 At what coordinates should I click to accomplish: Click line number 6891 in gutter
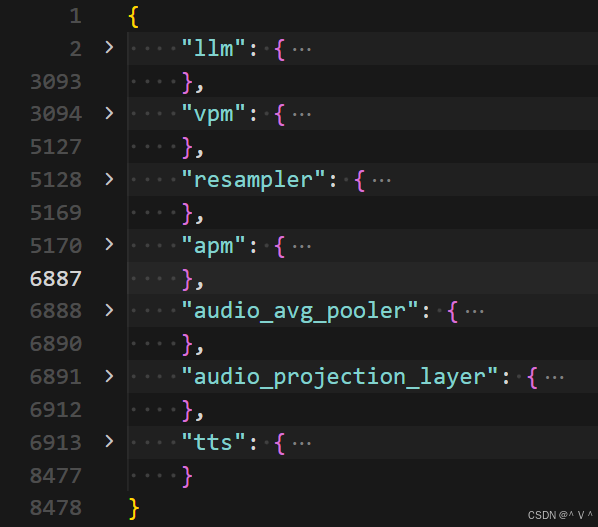click(56, 377)
